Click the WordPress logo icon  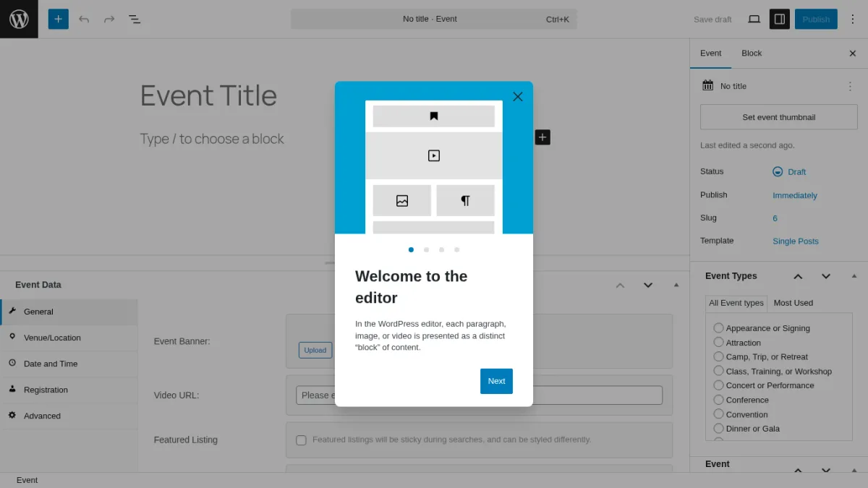pos(19,19)
